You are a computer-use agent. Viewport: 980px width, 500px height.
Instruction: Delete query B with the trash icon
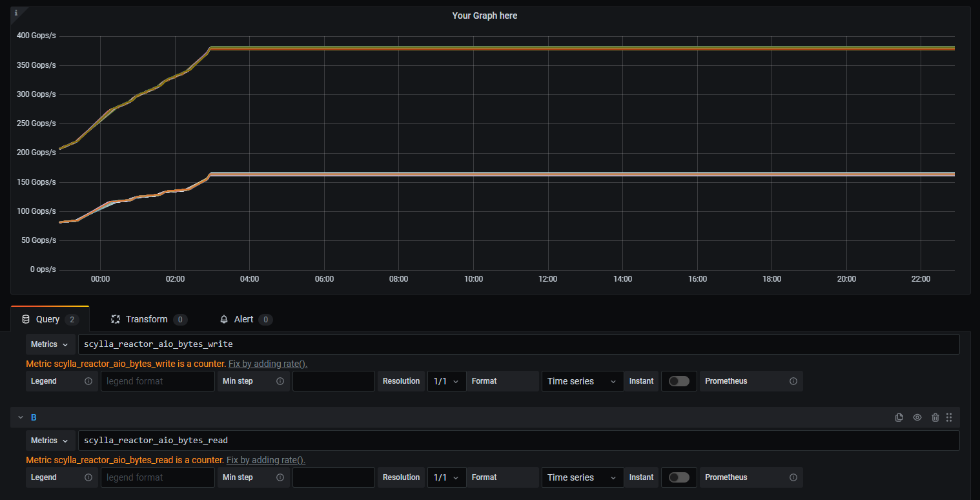coord(935,417)
